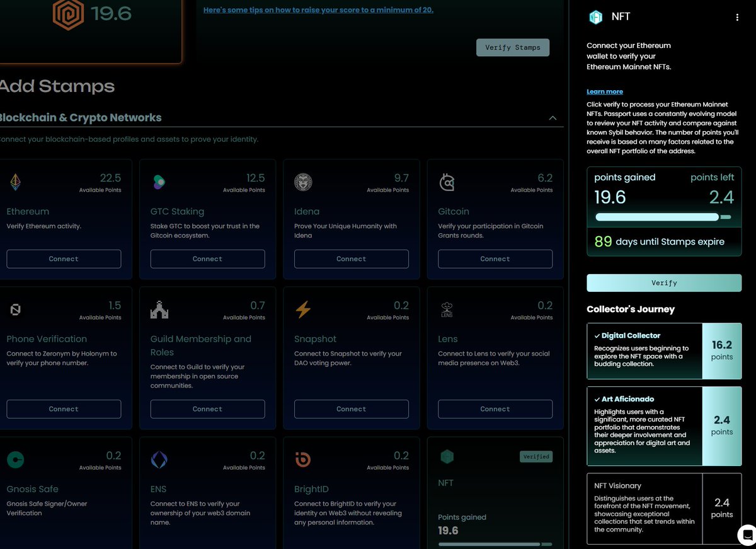Click the 22.5 available points on Ethereum

click(x=110, y=178)
